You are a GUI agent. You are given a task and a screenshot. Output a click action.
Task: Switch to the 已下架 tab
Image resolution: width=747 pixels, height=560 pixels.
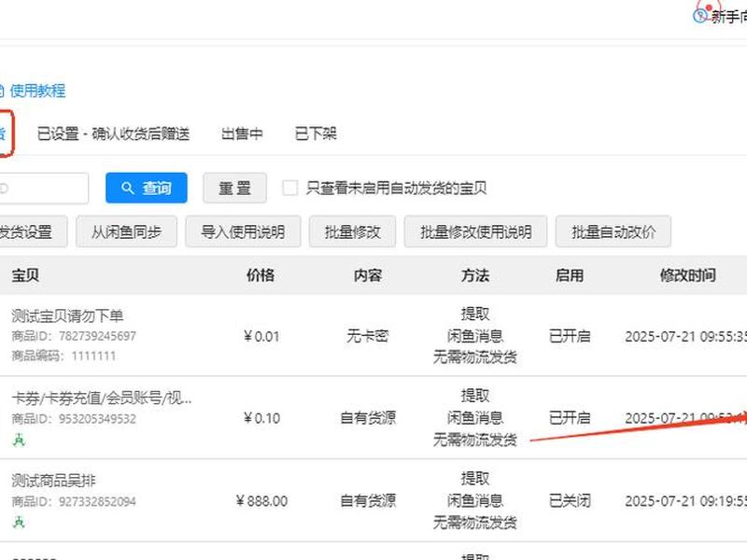316,133
